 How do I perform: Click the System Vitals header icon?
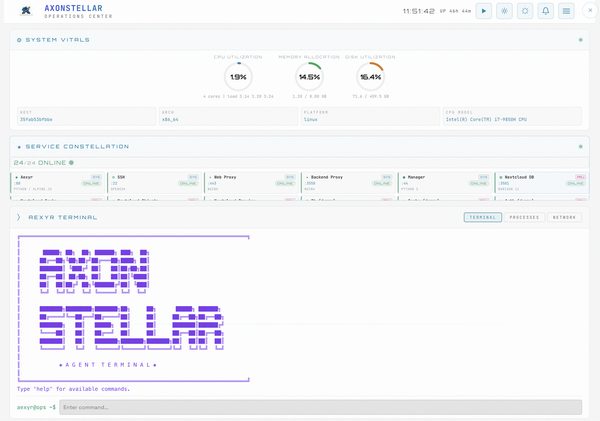(x=19, y=40)
